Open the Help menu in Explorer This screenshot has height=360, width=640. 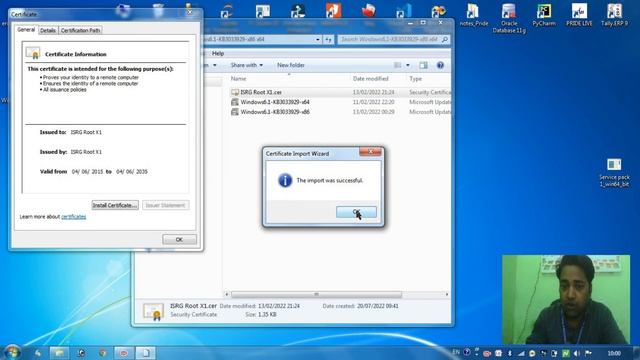[x=218, y=53]
